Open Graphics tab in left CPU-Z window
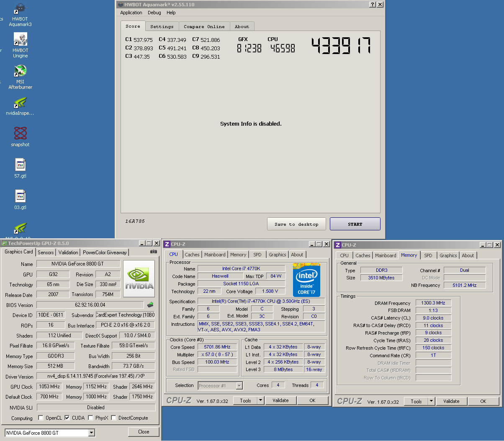Viewport: 504px width, 441px height. tap(278, 255)
